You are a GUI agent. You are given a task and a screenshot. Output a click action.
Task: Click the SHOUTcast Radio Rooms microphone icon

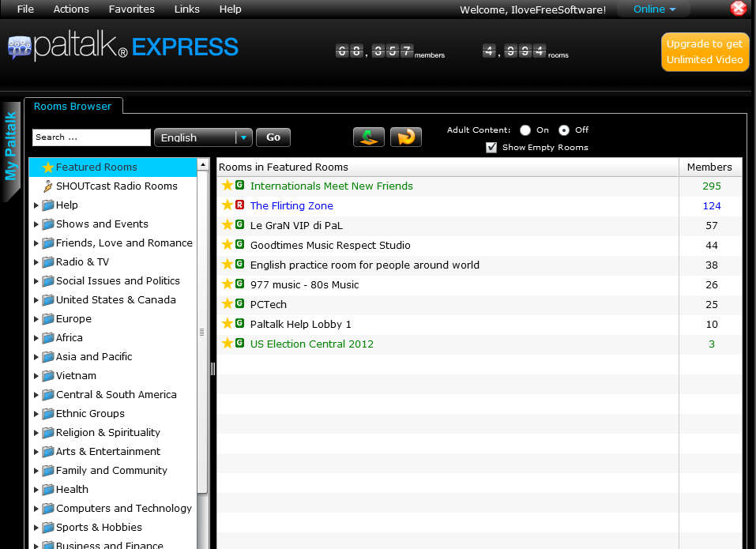tap(47, 186)
